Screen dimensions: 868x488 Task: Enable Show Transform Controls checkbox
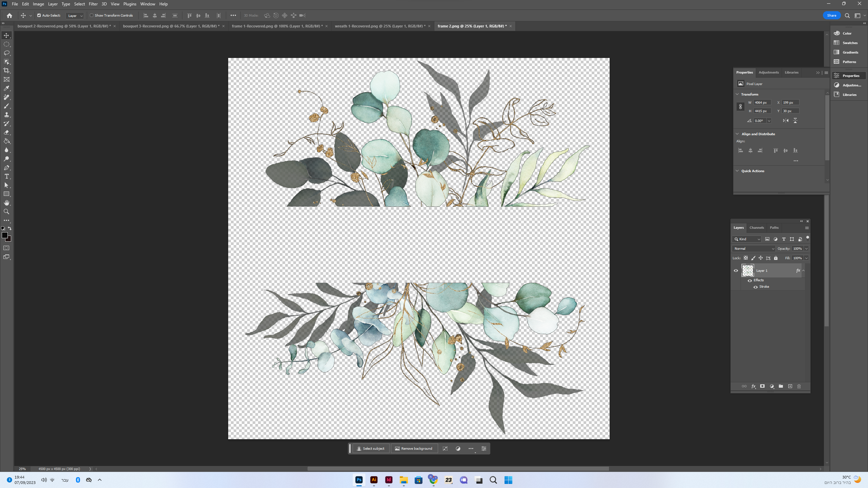point(92,15)
